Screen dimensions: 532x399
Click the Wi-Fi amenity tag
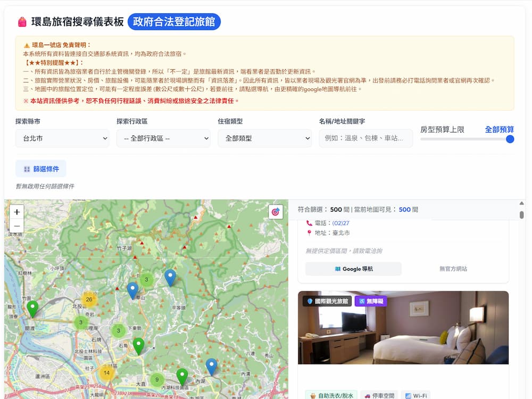(416, 396)
